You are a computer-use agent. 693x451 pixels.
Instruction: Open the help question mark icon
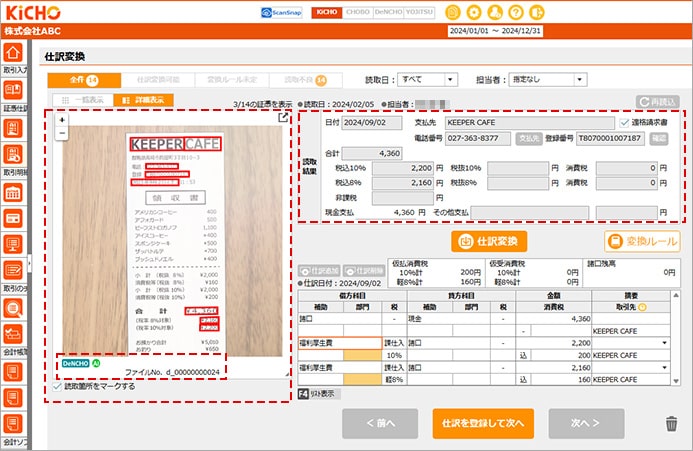[x=516, y=12]
